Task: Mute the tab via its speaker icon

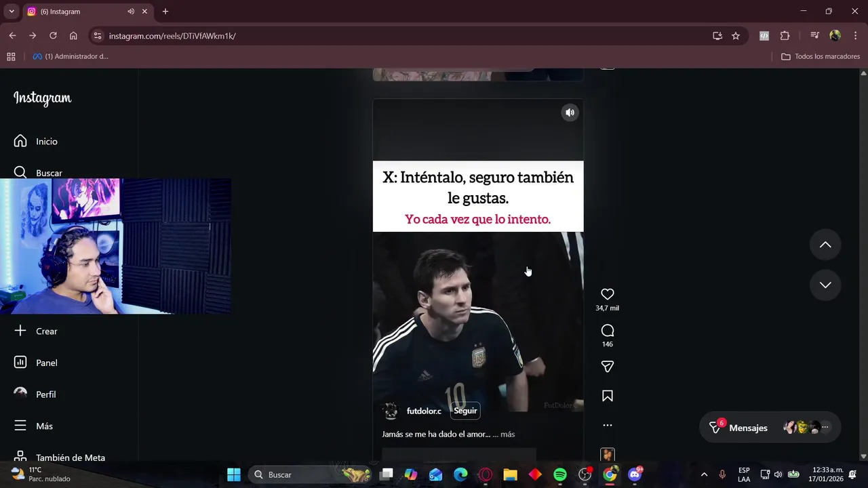Action: pos(131,12)
